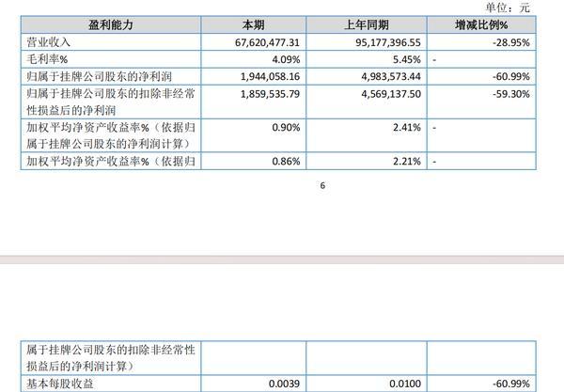564x392 pixels.
Task: Select the 4.09% gross margin cell
Action: coord(286,57)
